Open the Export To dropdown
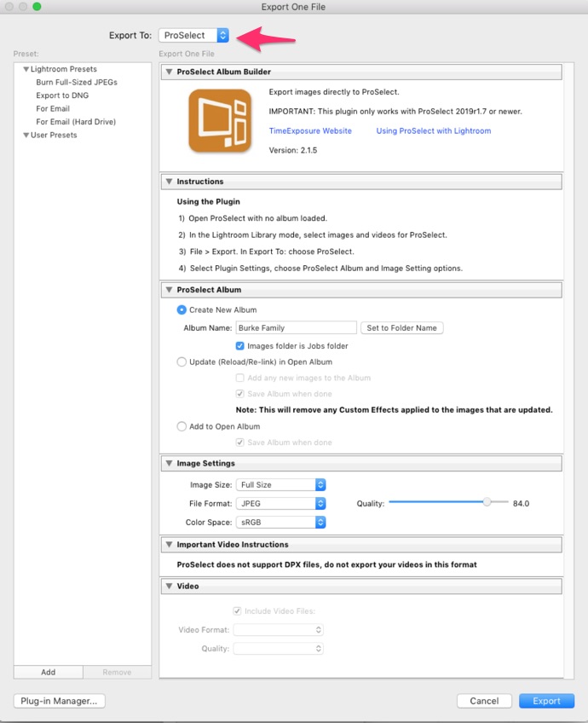 click(x=194, y=35)
